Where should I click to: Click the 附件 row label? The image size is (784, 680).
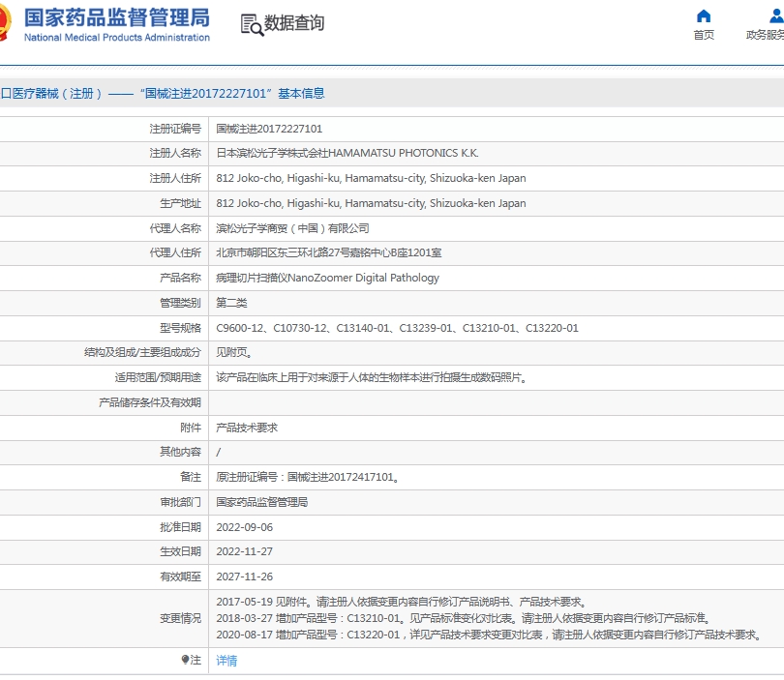191,428
